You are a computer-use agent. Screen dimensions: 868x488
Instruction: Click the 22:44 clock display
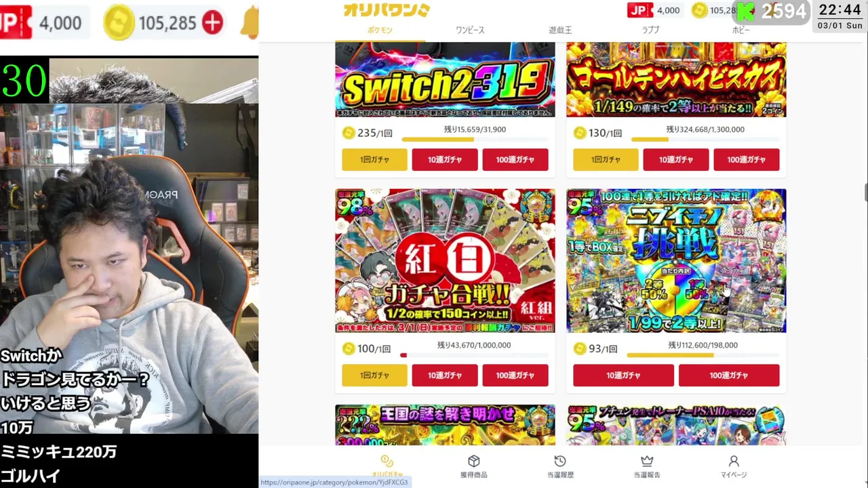(x=840, y=9)
